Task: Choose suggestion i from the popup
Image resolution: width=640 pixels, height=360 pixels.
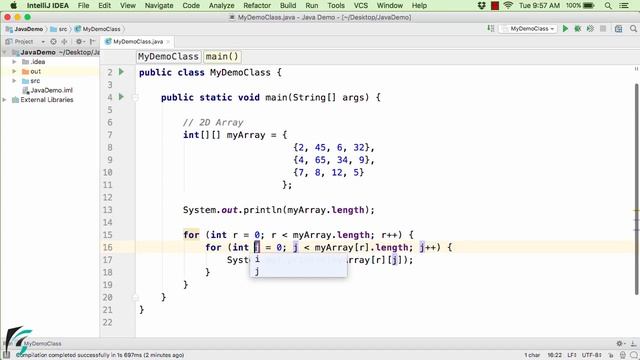Action: point(298,259)
